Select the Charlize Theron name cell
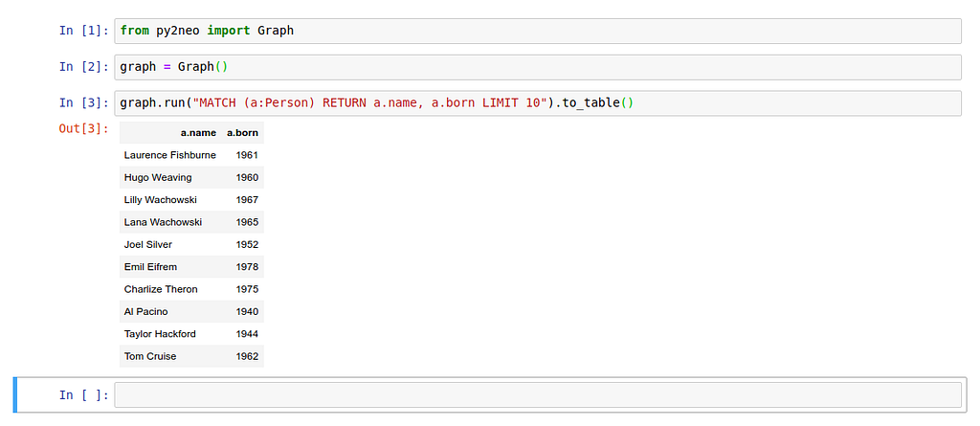This screenshot has height=426, width=980. 161,289
